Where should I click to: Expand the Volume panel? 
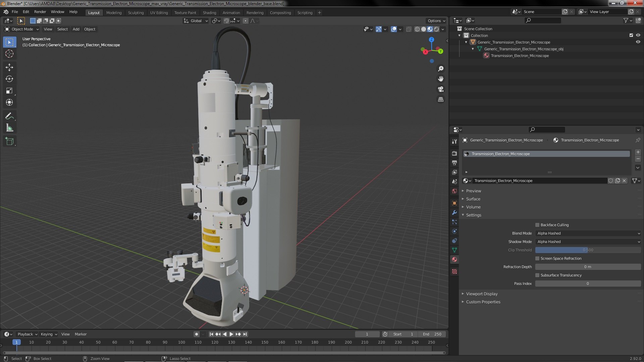473,207
